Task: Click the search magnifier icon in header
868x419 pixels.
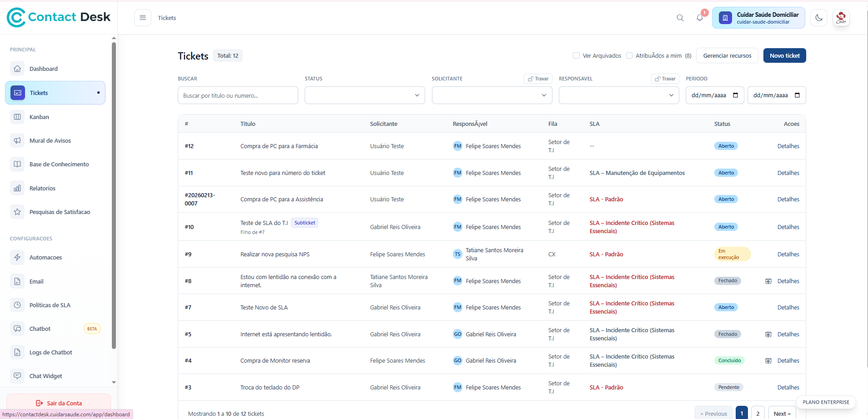Action: click(x=680, y=18)
